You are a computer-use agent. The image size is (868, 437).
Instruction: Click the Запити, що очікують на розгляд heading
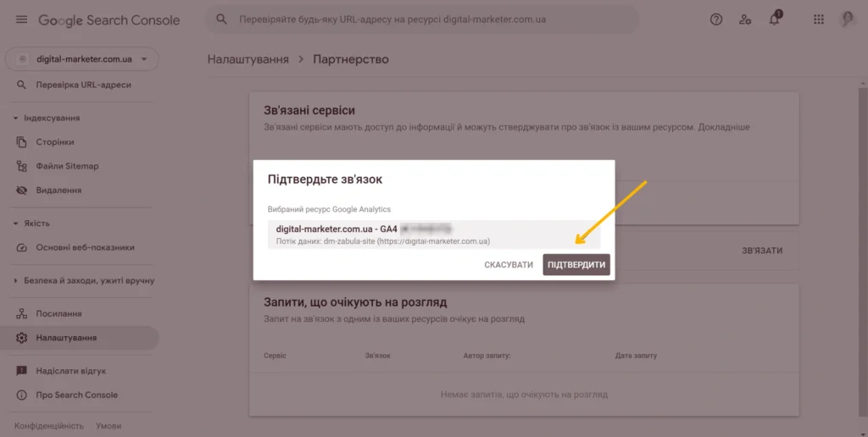[x=355, y=302]
